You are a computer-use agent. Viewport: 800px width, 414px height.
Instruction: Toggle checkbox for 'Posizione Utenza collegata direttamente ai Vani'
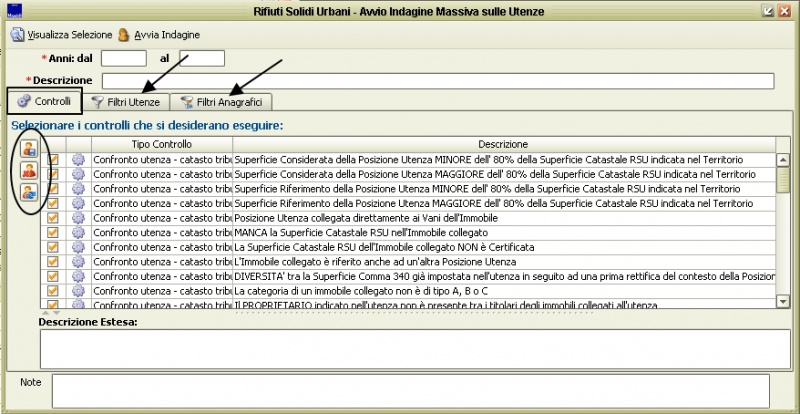click(53, 218)
